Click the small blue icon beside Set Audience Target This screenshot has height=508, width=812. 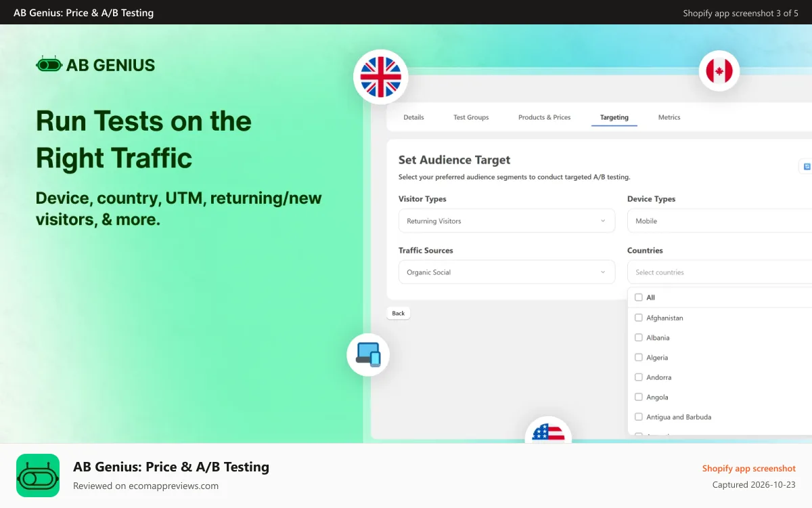[807, 166]
